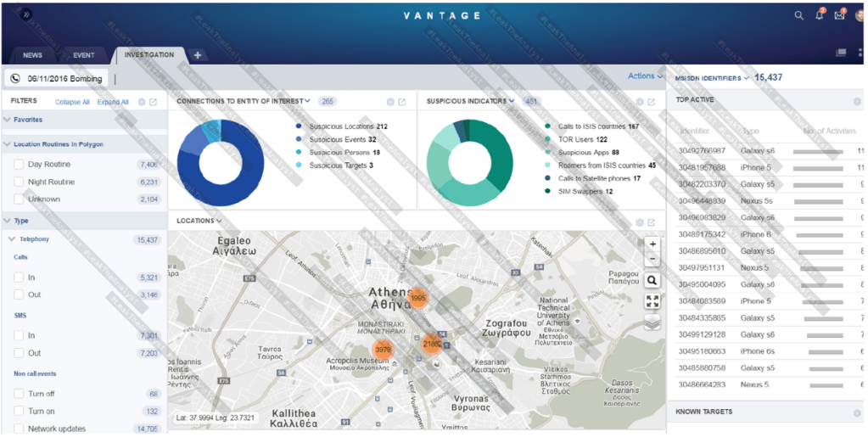Switch to the News tab
Viewport: 868px width, 443px height.
click(32, 55)
